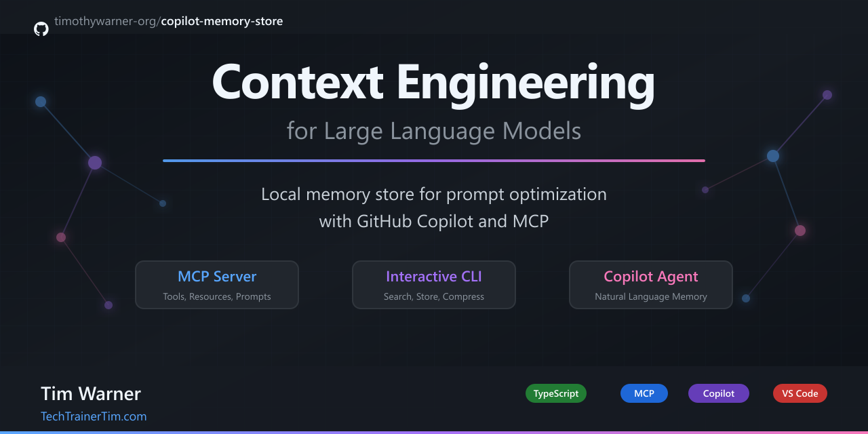Open the timothywarner-org/copilot-memory-store repository path
The width and height of the screenshot is (868, 434).
[x=168, y=21]
